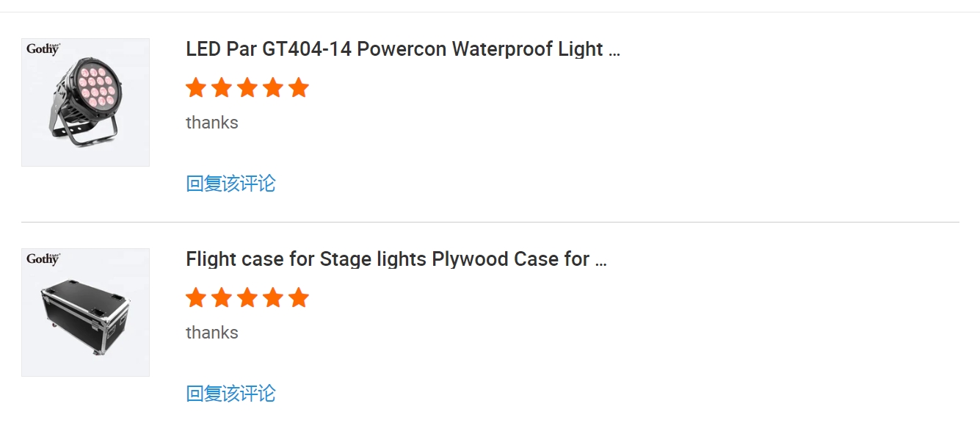Click the third star of LED Par rating
The image size is (980, 423).
click(247, 88)
